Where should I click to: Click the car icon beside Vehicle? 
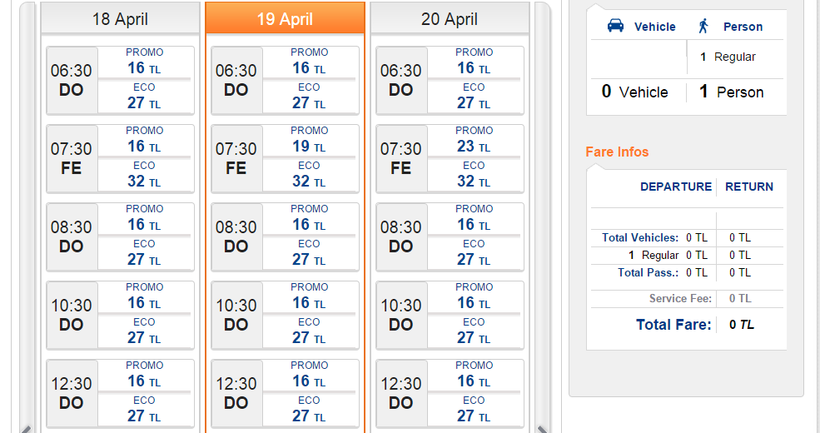pyautogui.click(x=616, y=27)
